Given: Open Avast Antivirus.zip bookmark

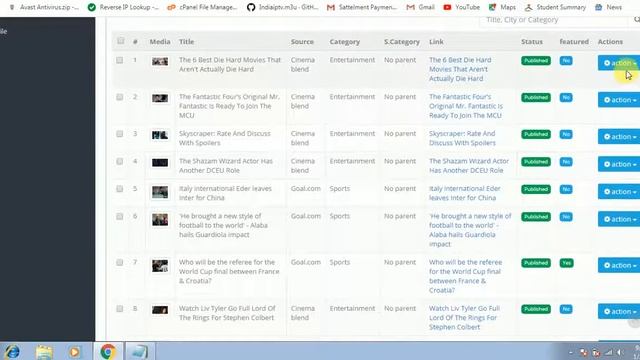Looking at the screenshot, I should (44, 7).
